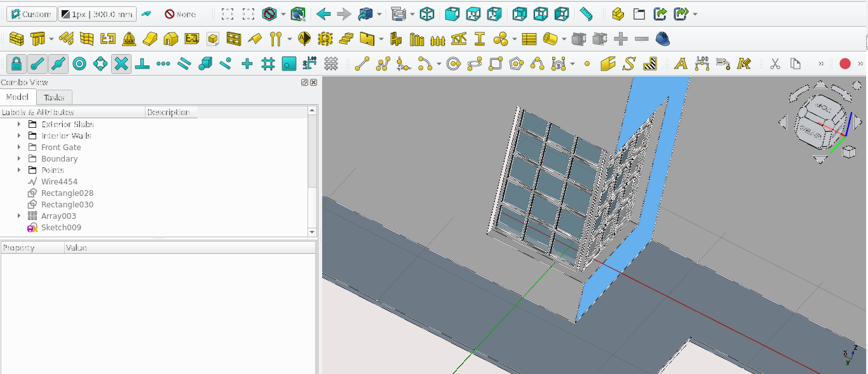Toggle the Snap Lock button
This screenshot has height=374, width=868.
point(17,64)
